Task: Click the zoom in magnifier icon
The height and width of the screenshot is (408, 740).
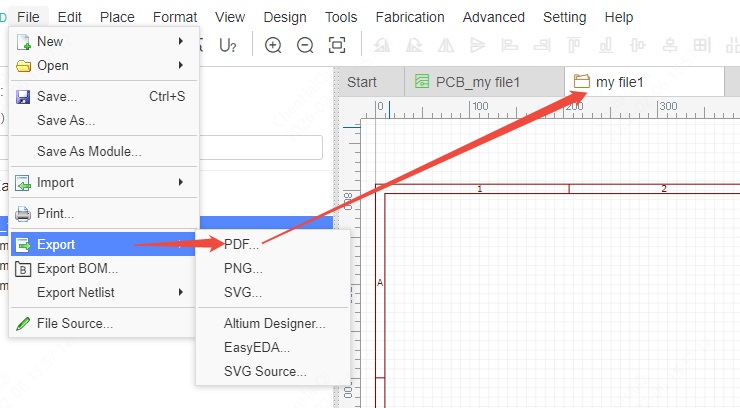Action: 273,45
